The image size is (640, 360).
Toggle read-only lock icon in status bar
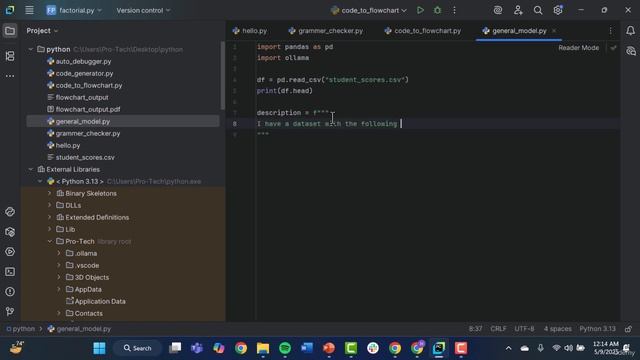(628, 329)
